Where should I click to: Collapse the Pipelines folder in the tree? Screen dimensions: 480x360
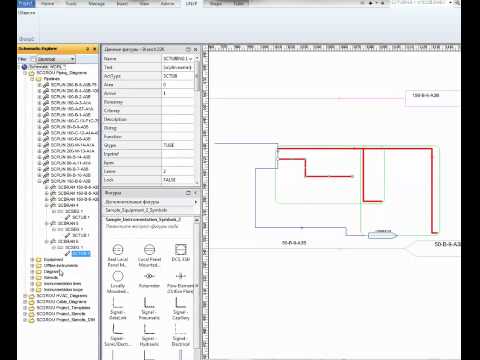pyautogui.click(x=32, y=79)
